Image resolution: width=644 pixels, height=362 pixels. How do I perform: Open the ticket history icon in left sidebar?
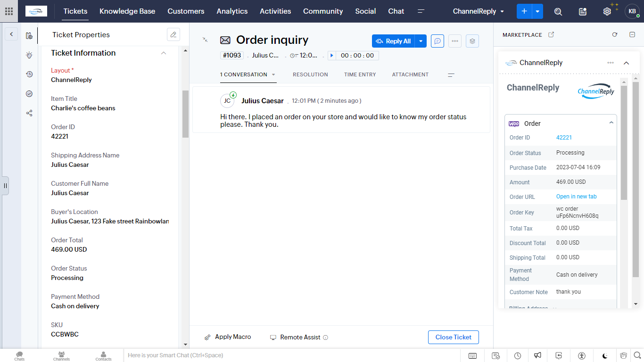click(x=29, y=74)
